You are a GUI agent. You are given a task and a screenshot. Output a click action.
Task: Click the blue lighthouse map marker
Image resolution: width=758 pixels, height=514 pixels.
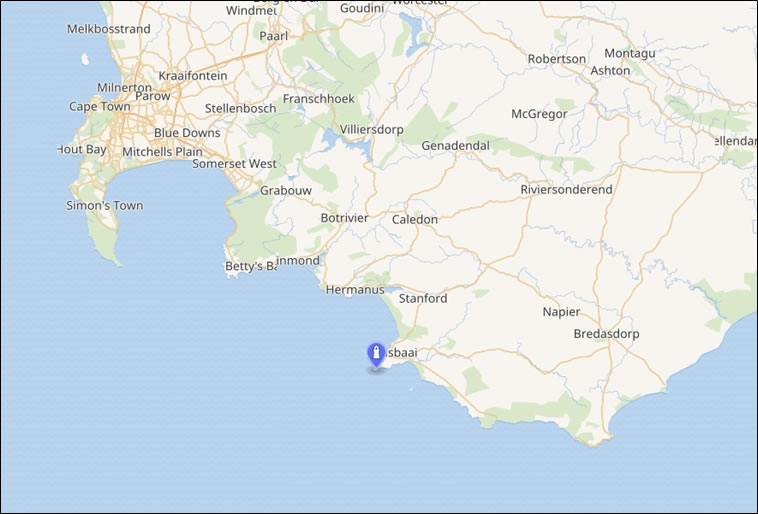pyautogui.click(x=376, y=355)
